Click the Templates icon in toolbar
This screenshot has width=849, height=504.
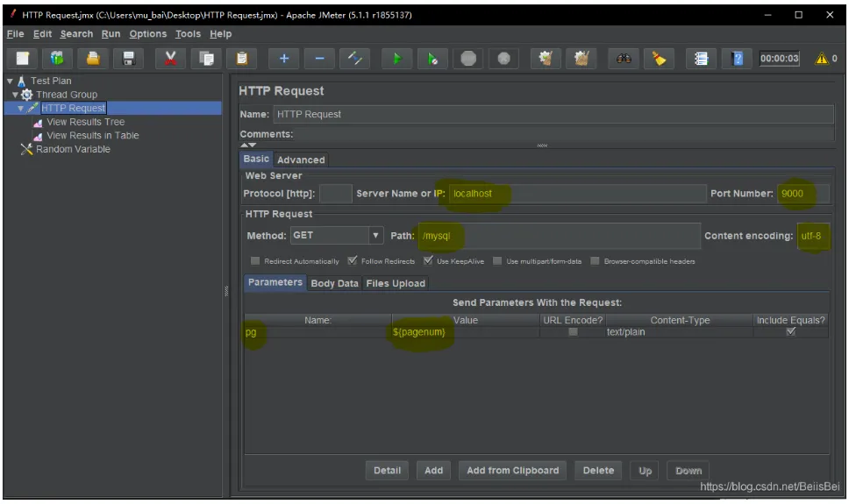coord(58,59)
